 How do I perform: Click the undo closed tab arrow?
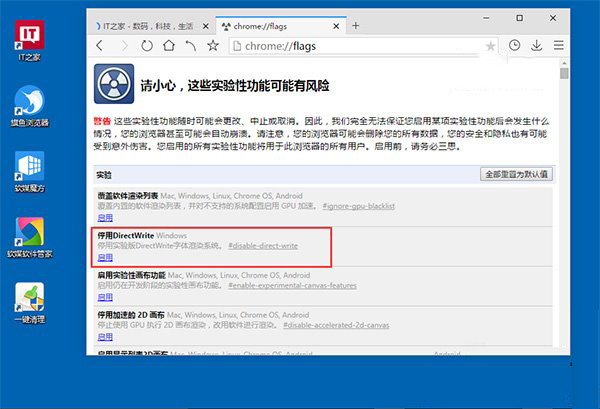click(191, 46)
